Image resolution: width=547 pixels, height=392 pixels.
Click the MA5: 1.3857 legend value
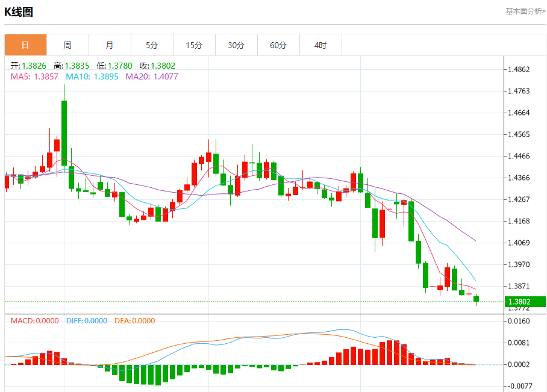point(34,76)
